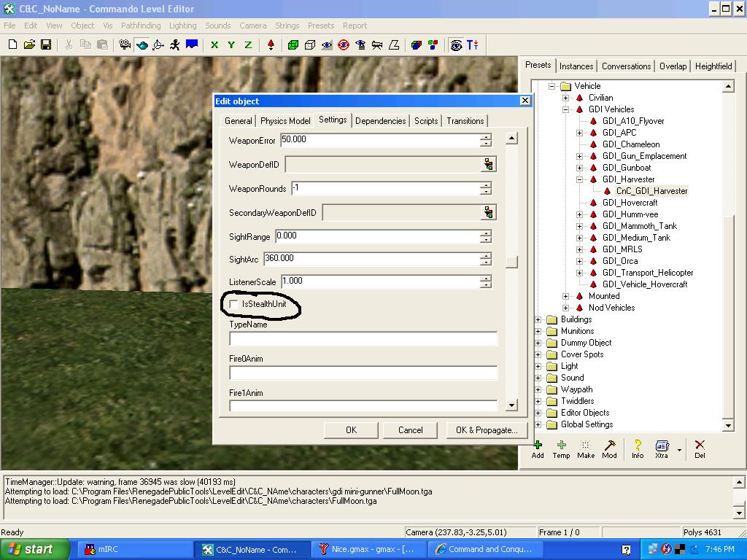Click the TypeName text field
This screenshot has height=560, width=747.
363,339
